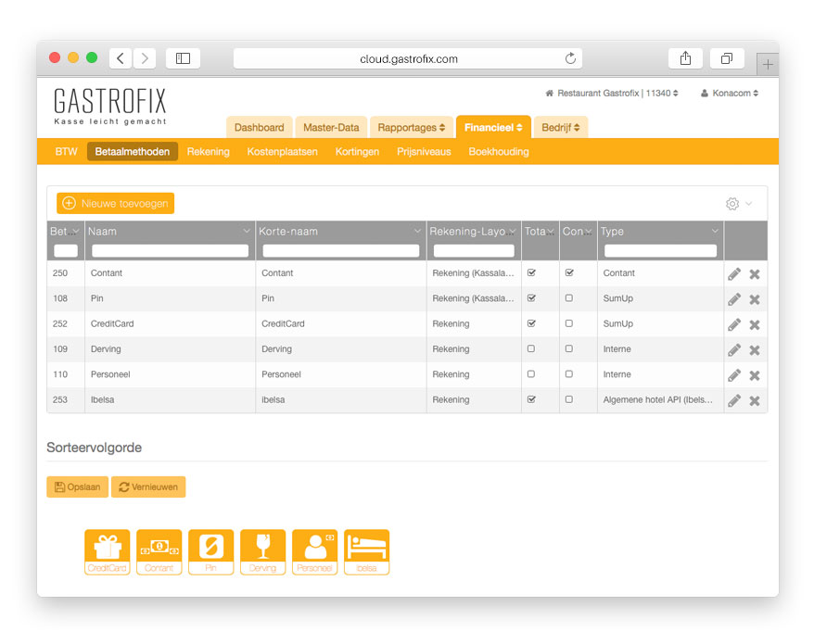Select the Ibelsa bed sort tile

coord(366,552)
